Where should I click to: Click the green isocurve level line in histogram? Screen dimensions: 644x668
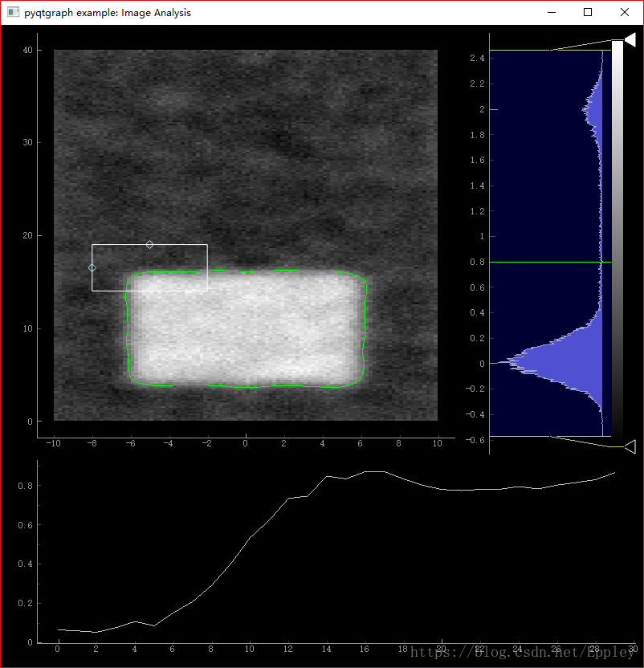pyautogui.click(x=550, y=262)
